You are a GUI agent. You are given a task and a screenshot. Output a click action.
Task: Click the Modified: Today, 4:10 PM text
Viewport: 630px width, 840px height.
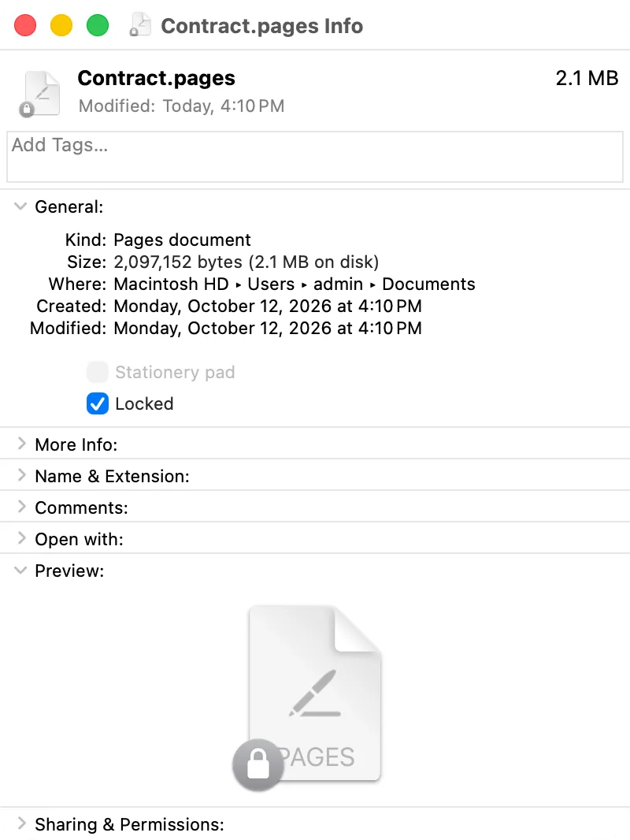[x=181, y=106]
